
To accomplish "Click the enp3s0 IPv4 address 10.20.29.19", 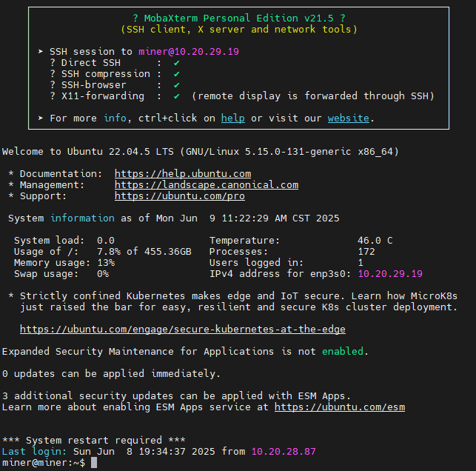I will (x=390, y=274).
